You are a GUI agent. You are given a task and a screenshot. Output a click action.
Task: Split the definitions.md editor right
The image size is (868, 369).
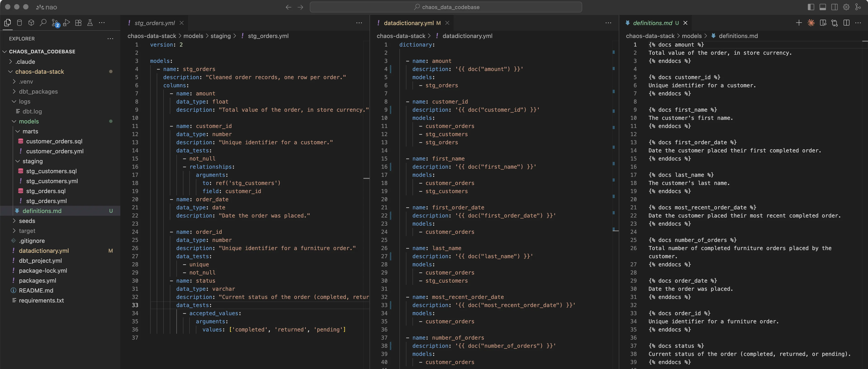[x=847, y=23]
